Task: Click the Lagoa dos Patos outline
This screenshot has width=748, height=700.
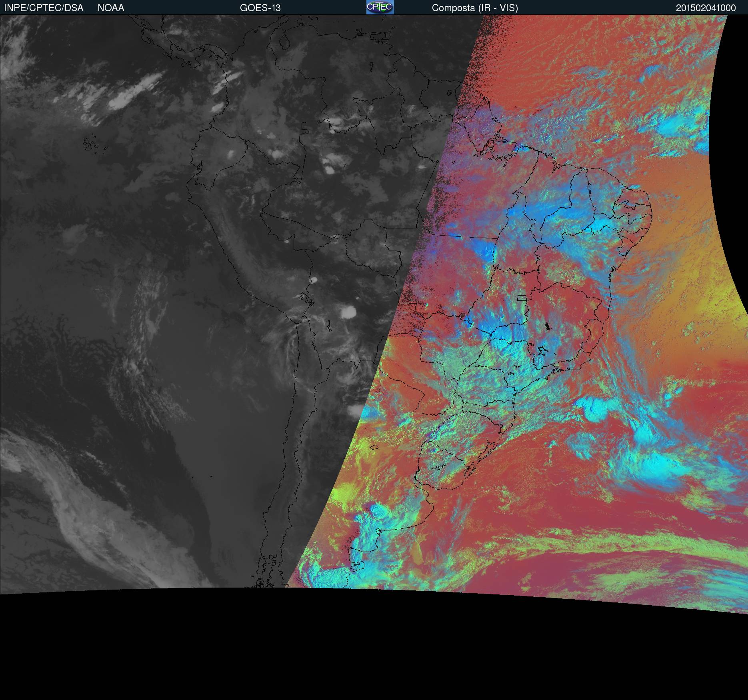Action: 490,446
